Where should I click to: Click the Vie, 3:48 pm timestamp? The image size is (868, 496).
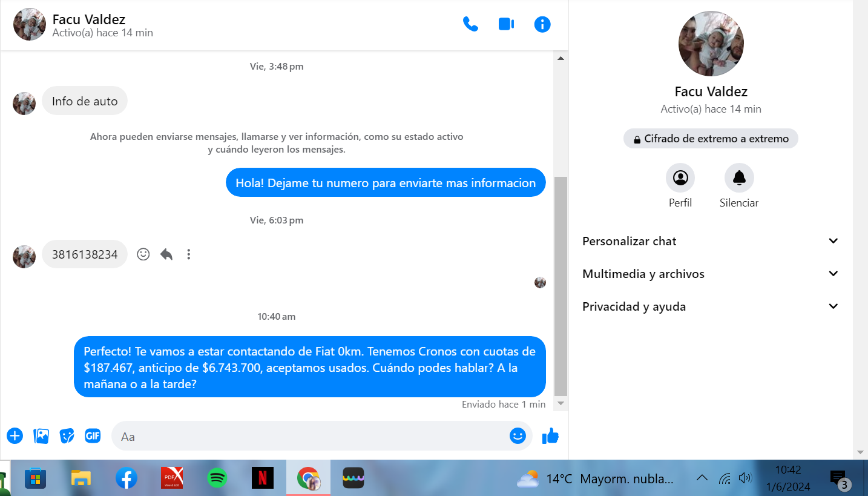[x=277, y=67]
